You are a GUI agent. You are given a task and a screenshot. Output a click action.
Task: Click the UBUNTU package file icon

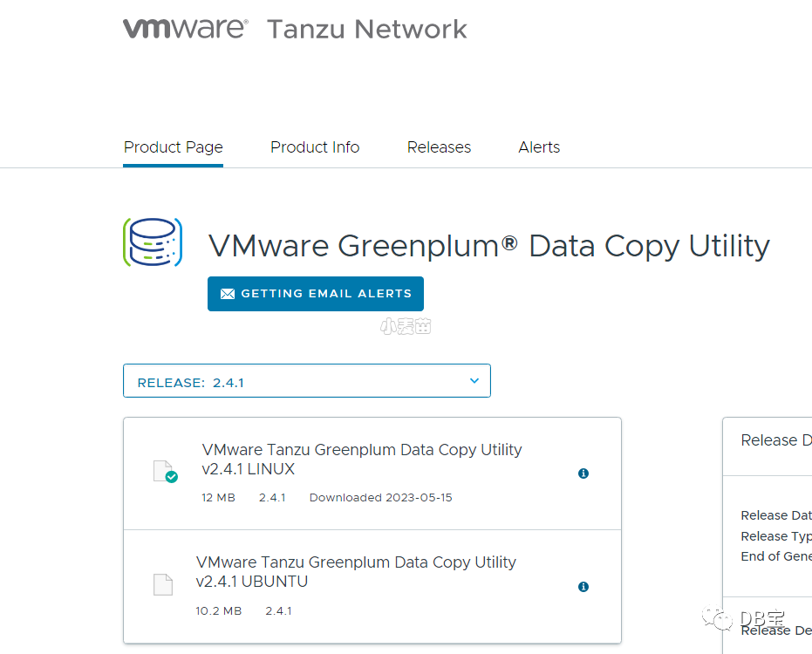tap(163, 584)
